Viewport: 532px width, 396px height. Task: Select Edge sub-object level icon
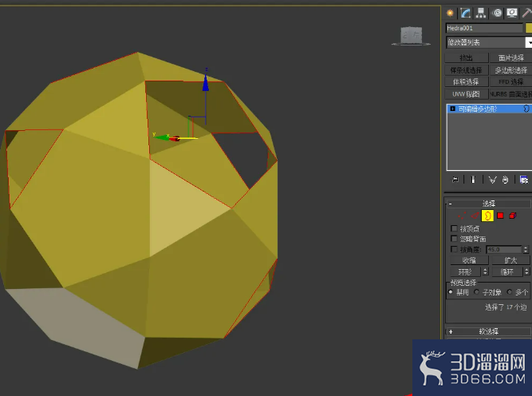point(475,216)
